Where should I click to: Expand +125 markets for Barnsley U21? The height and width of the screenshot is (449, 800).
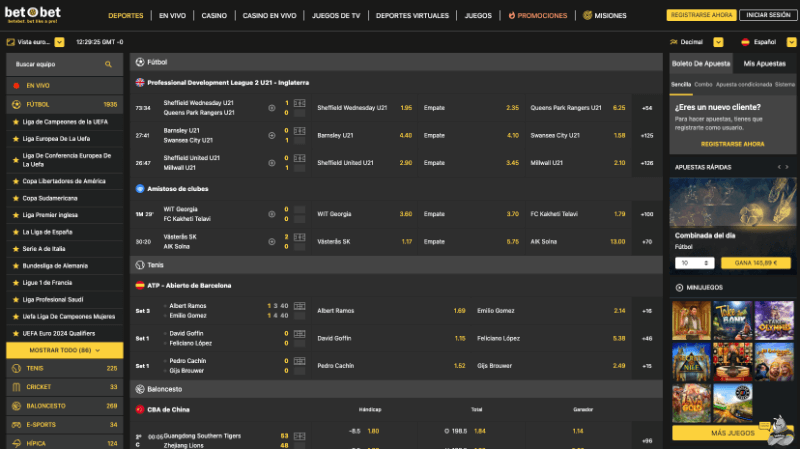click(x=647, y=136)
